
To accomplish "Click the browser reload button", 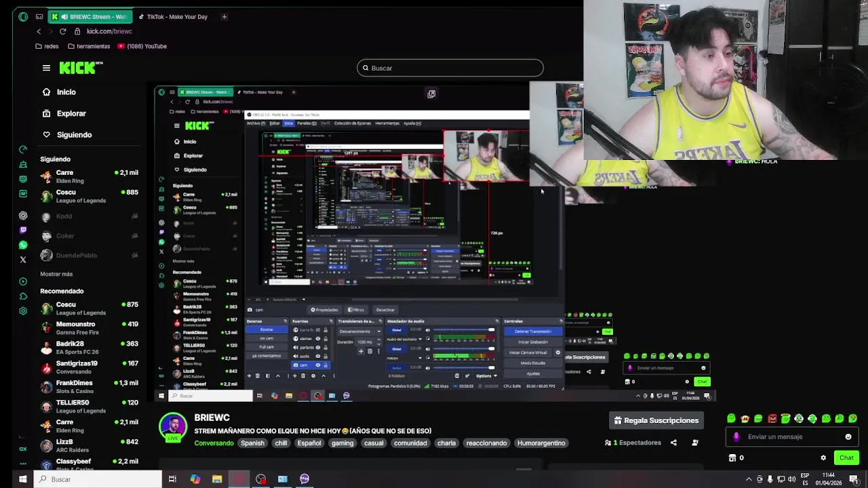I will tap(62, 31).
